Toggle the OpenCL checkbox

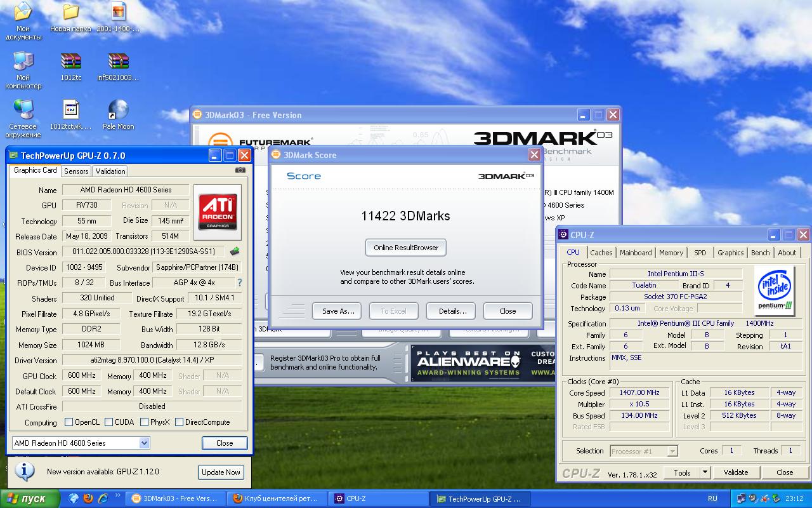tap(69, 422)
